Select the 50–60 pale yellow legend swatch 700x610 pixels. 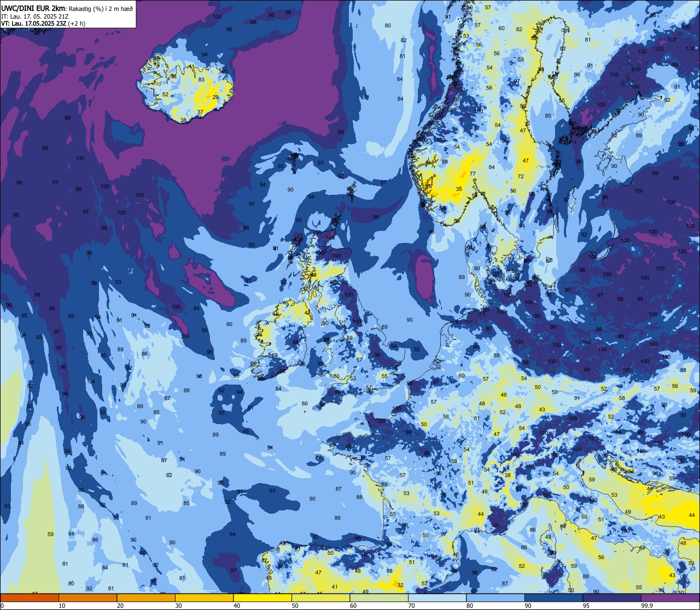coord(320,598)
